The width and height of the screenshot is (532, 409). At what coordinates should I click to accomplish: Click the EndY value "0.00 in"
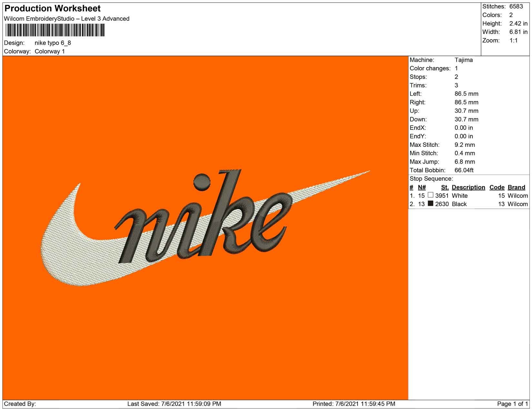pos(464,136)
